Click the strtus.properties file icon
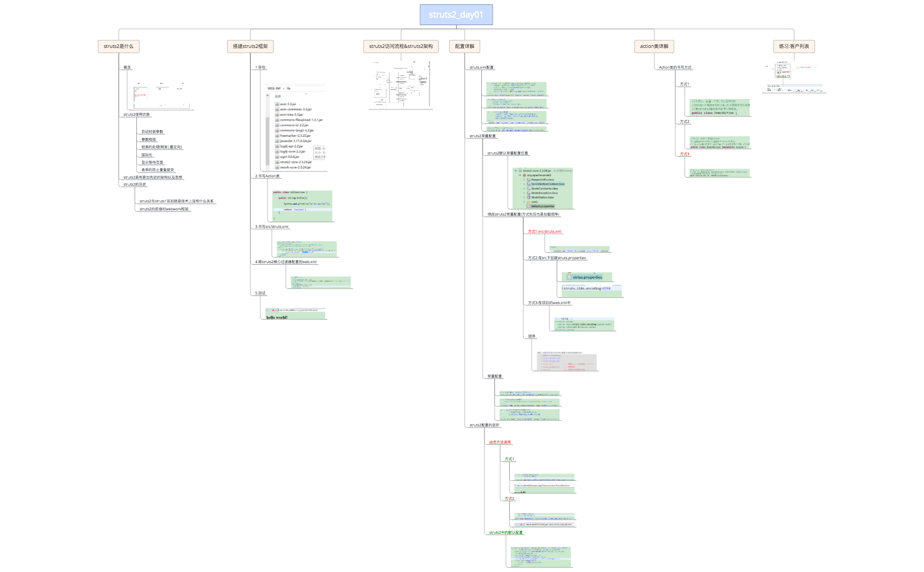Image resolution: width=924 pixels, height=572 pixels. (x=569, y=277)
